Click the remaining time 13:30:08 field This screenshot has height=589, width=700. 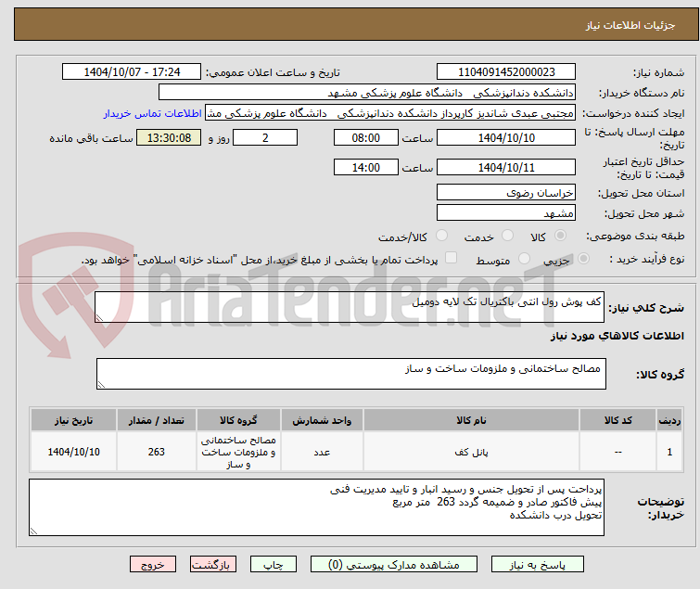[169, 137]
